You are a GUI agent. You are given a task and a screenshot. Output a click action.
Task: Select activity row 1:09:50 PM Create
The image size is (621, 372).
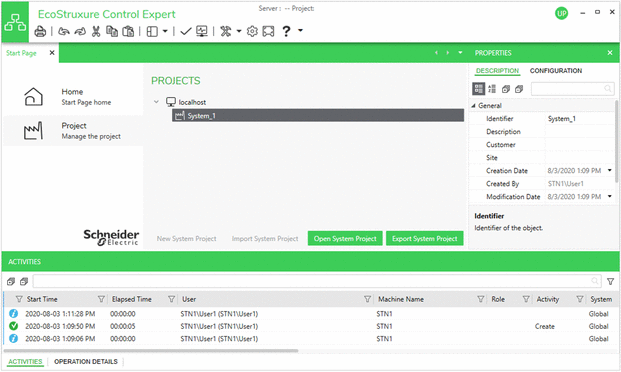(x=311, y=326)
